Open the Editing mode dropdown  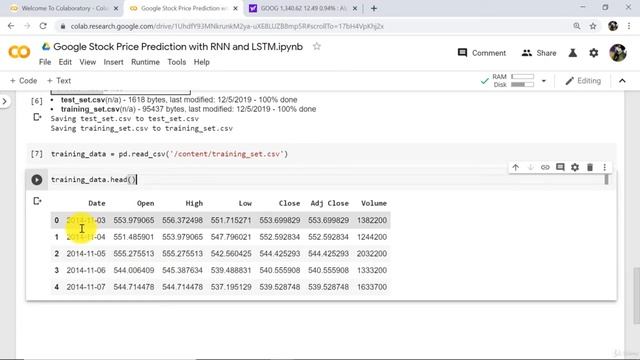(x=583, y=81)
